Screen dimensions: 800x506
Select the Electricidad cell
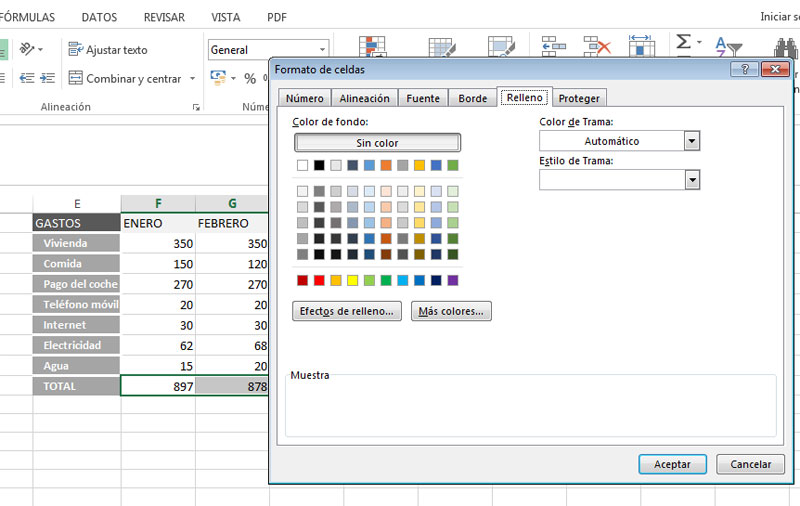coord(77,345)
